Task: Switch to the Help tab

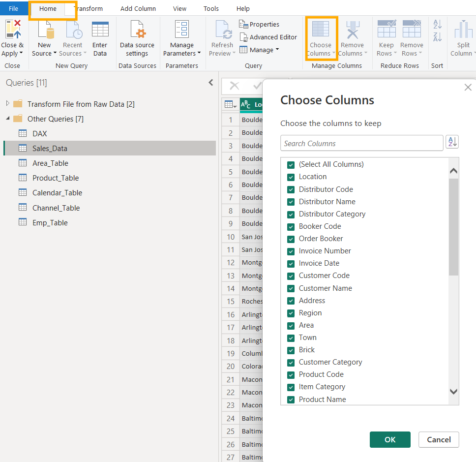Action: 243,8
